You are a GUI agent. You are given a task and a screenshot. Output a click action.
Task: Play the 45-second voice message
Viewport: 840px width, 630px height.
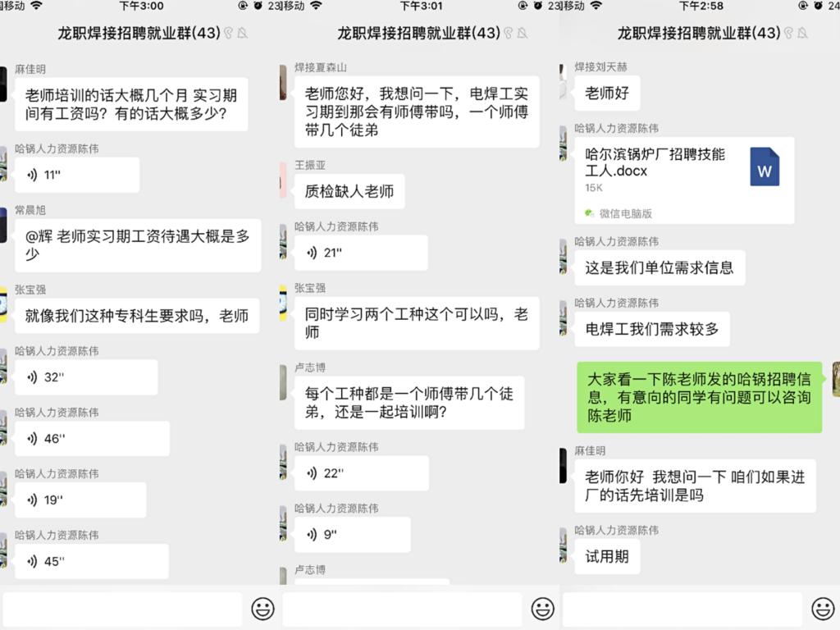coord(91,562)
